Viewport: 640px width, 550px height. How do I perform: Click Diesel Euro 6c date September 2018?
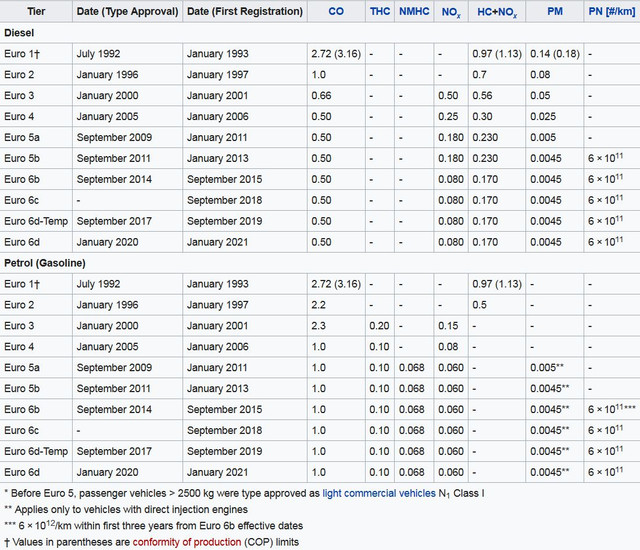224,200
